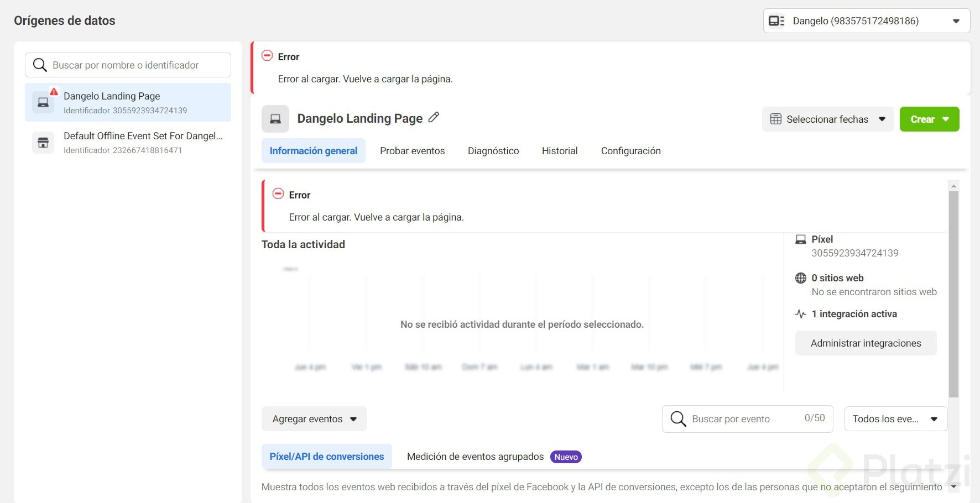Screen dimensions: 980x503
Task: Open the Todos los eve... filter dropdown
Action: click(x=896, y=419)
